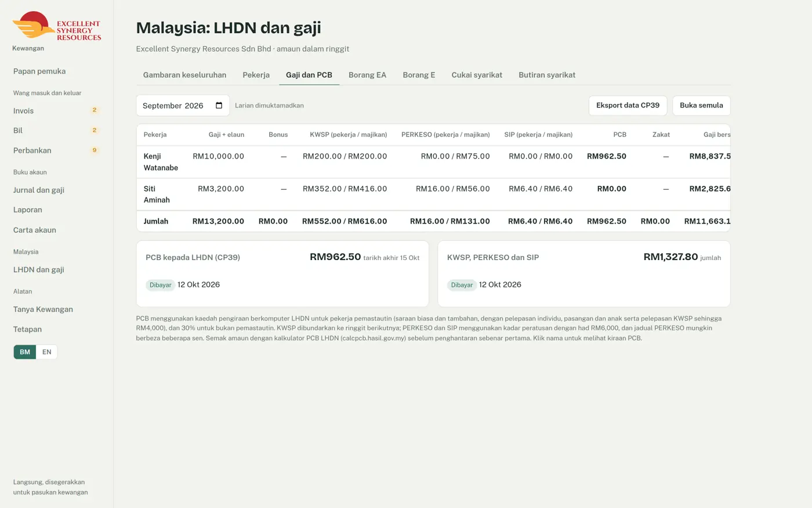812x508 pixels.
Task: Click the Eksport data CP39 button
Action: (x=628, y=106)
